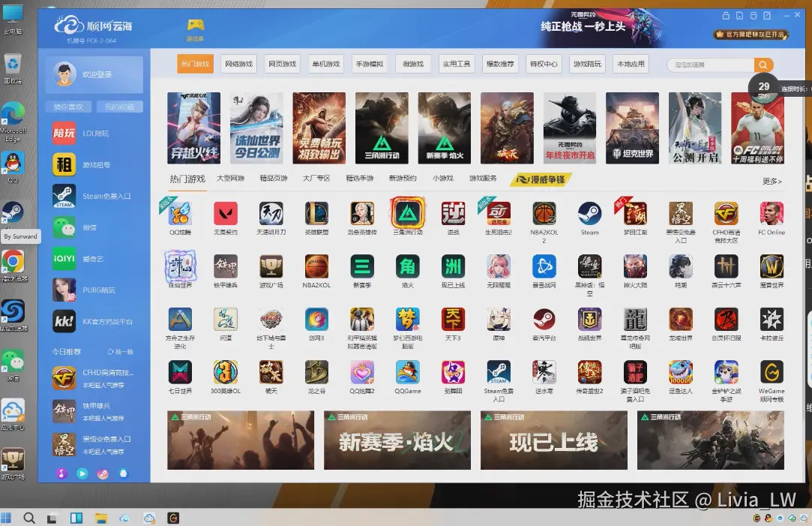Viewport: 812px width, 526px height.
Task: Click the orange search button
Action: 763,65
